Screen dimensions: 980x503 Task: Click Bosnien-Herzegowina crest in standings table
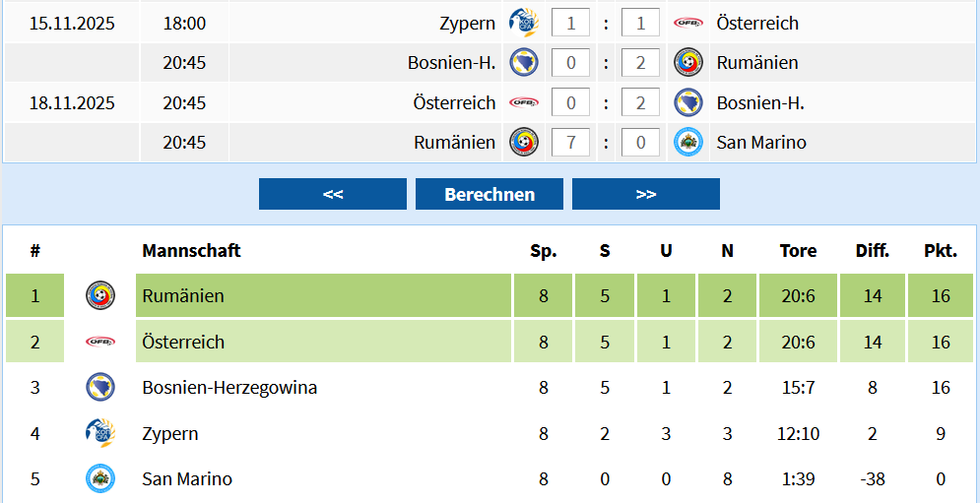tap(99, 387)
